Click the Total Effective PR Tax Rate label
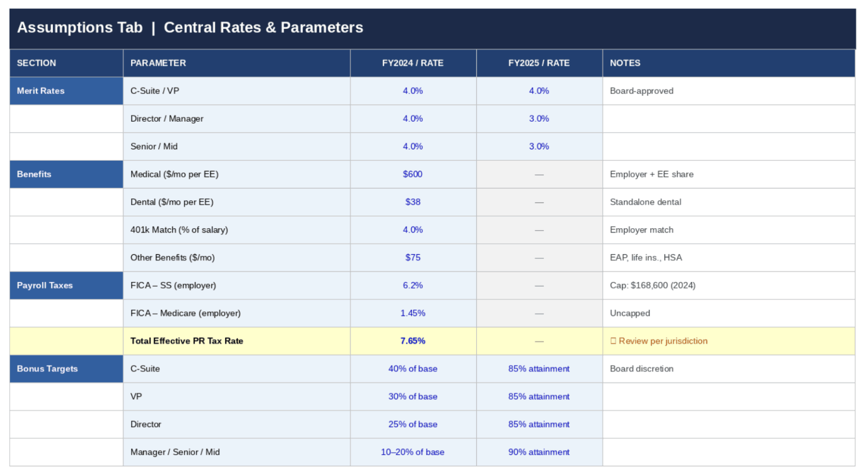The image size is (868, 474). (186, 341)
